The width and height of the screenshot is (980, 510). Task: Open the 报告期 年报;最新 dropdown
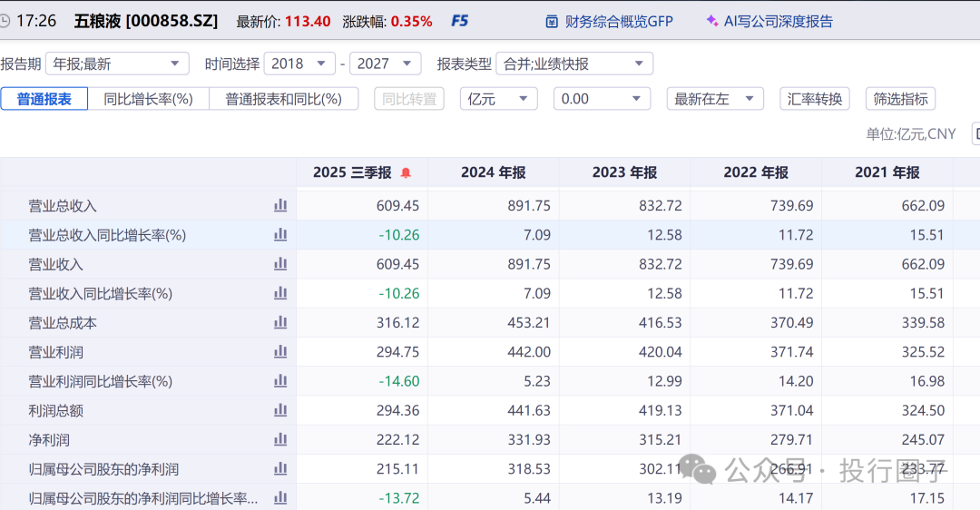point(117,64)
